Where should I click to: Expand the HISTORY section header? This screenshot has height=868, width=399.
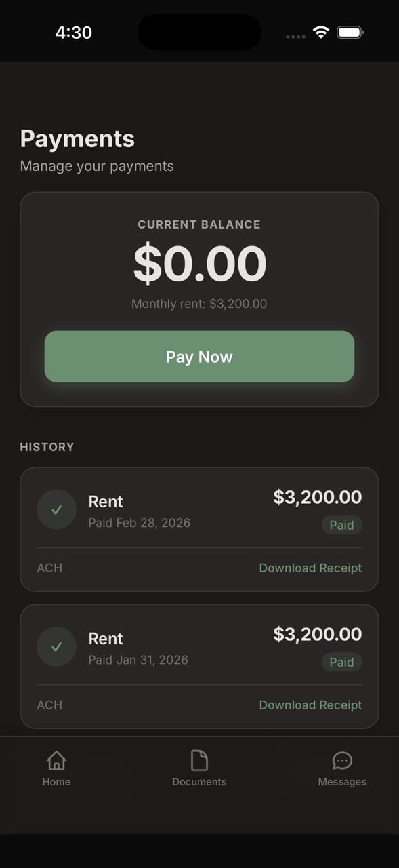tap(47, 447)
